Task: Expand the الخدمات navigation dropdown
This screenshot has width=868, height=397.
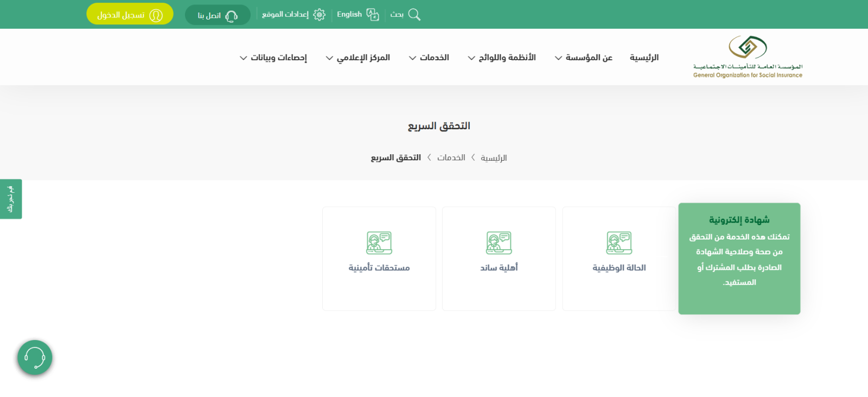Action: click(429, 58)
